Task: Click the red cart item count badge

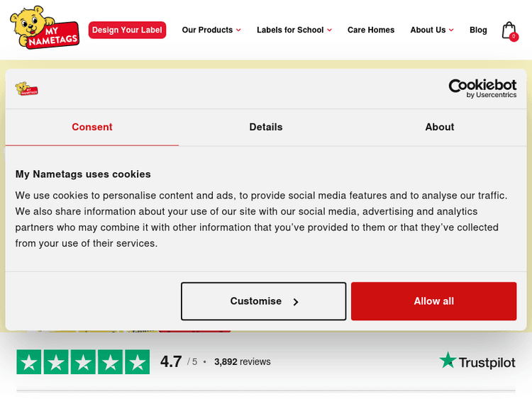Action: coord(514,37)
